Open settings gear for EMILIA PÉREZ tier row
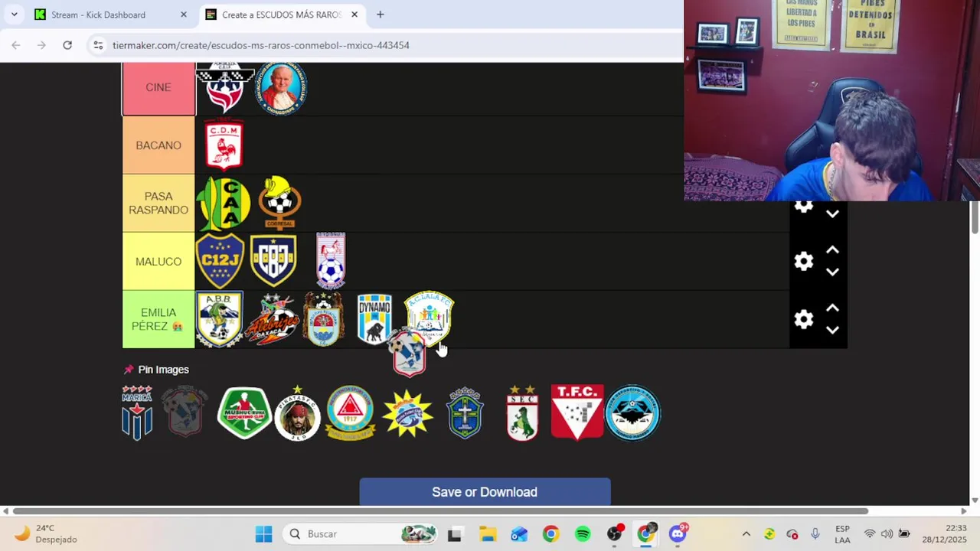 click(803, 320)
